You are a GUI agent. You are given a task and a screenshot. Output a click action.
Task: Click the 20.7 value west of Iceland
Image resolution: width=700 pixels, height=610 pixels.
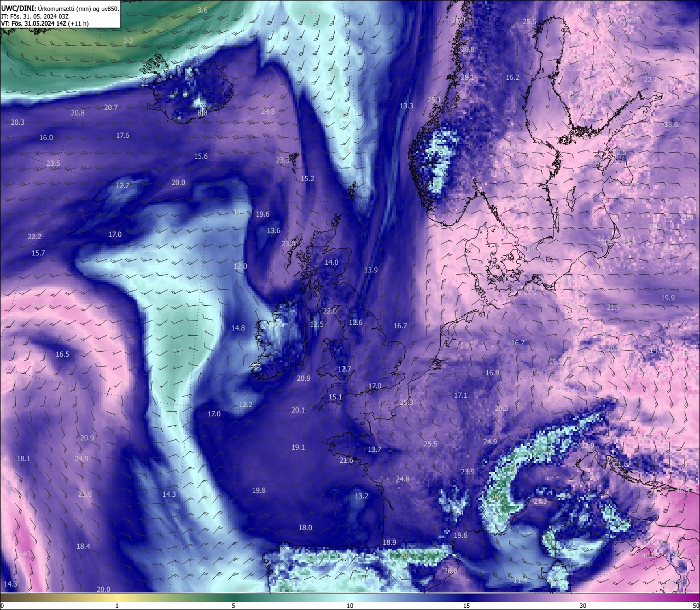pos(111,107)
